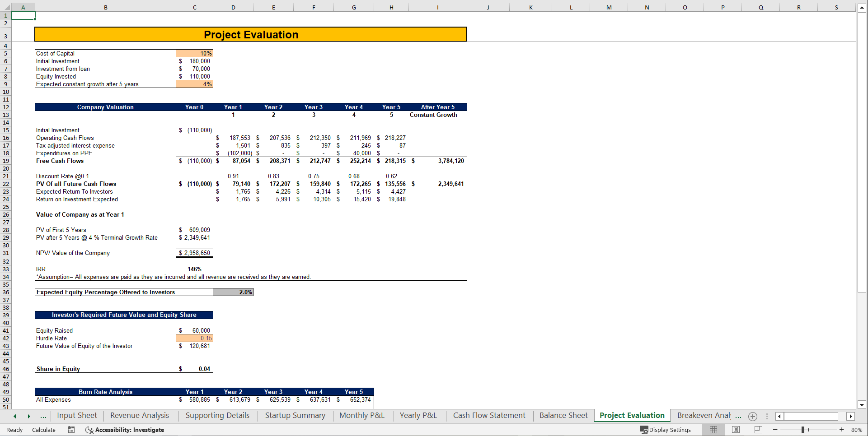Image resolution: width=868 pixels, height=436 pixels.
Task: Click the Zoom Out minus icon
Action: point(774,430)
